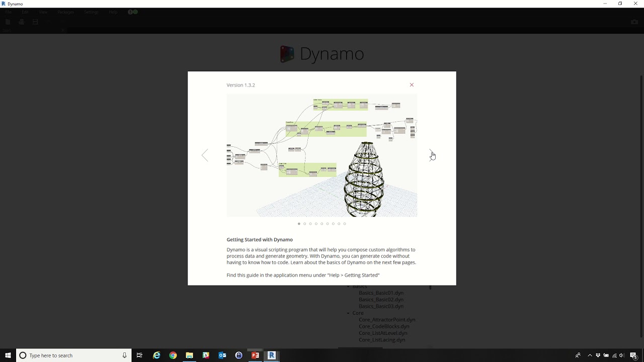This screenshot has width=644, height=362.
Task: Open the Basics_Basic02.dyn sample
Action: click(x=381, y=300)
